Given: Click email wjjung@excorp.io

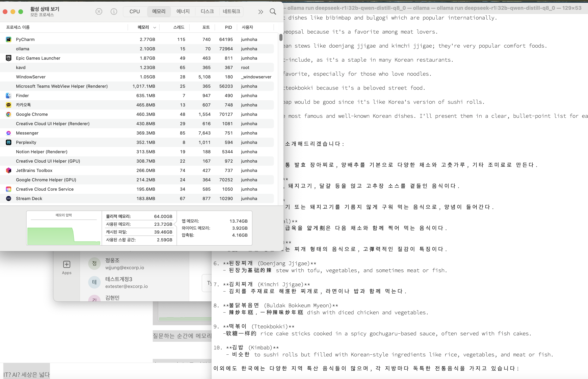Looking at the screenshot, I should point(125,267).
